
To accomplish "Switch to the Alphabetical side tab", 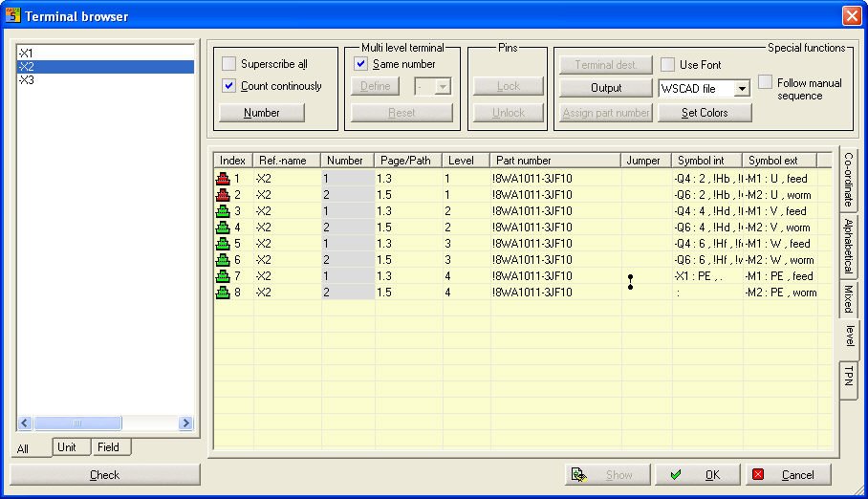I will coord(848,246).
